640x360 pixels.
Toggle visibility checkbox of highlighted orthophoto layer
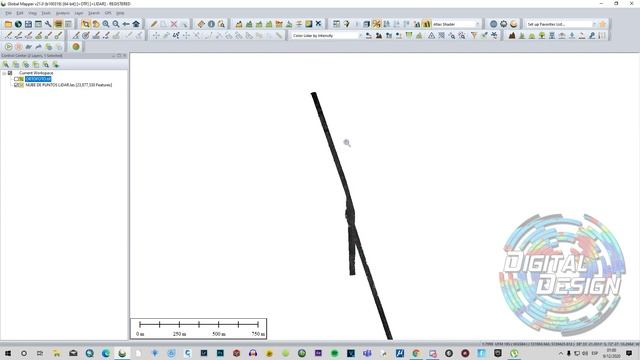point(16,79)
